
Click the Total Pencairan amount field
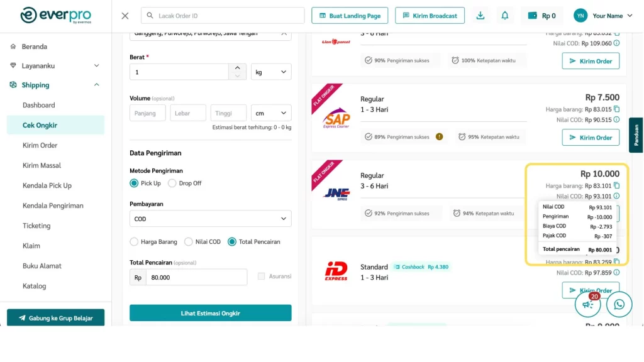[x=196, y=277]
